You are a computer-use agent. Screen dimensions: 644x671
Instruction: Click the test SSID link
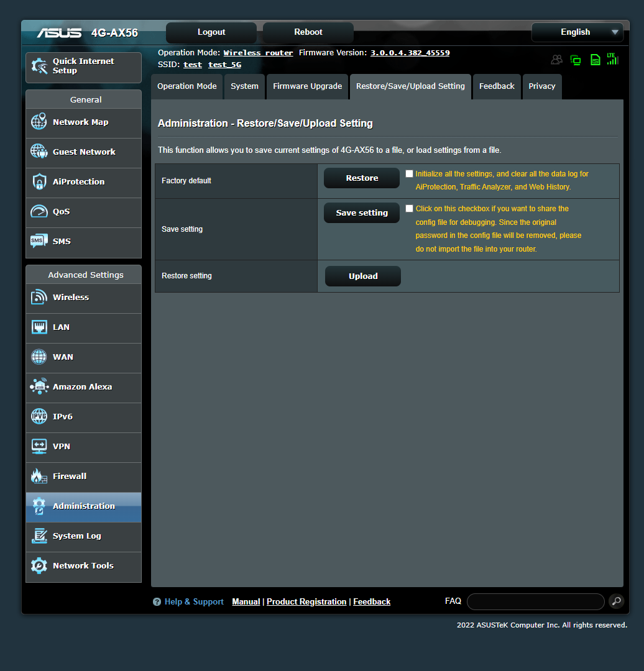tap(193, 65)
